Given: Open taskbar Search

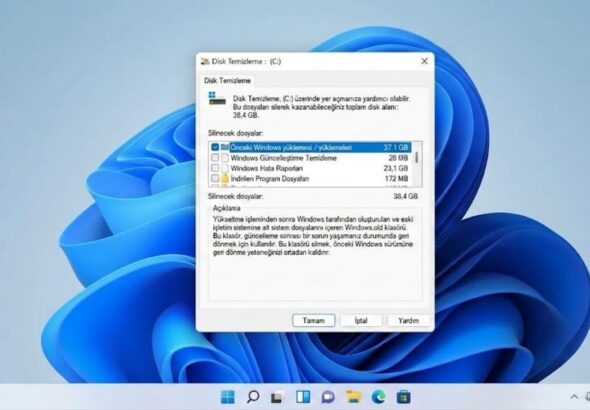Looking at the screenshot, I should [253, 397].
